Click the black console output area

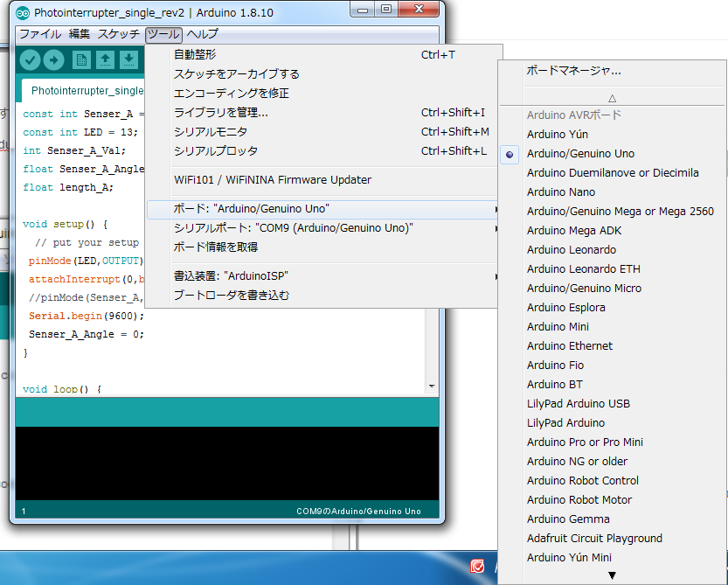[x=227, y=463]
